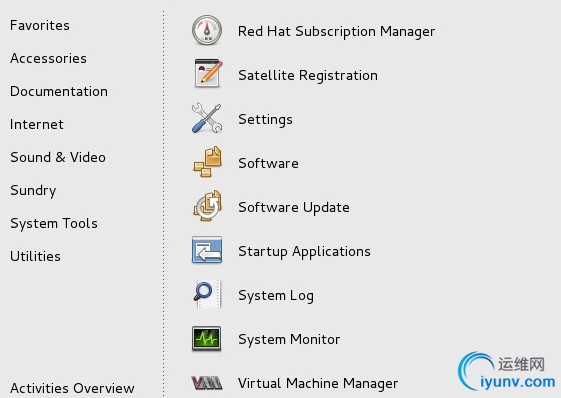Screen dimensions: 561x398
Task: Click the Settings text entry
Action: click(x=265, y=120)
